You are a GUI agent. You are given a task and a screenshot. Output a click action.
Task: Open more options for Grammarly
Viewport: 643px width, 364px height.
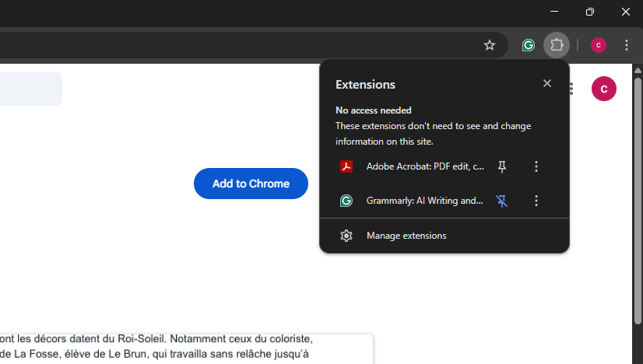536,201
